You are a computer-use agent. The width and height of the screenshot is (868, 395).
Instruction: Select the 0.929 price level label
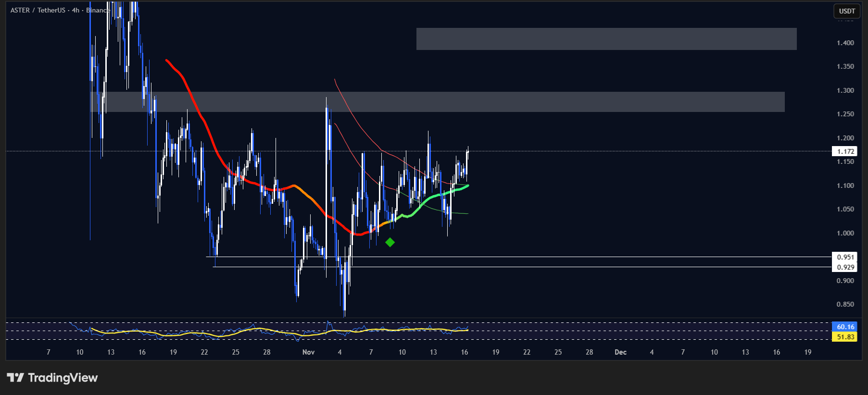click(845, 267)
